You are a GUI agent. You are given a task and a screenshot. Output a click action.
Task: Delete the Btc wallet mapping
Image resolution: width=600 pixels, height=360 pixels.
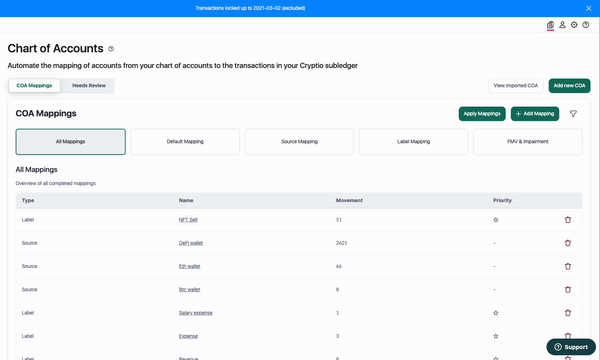567,290
